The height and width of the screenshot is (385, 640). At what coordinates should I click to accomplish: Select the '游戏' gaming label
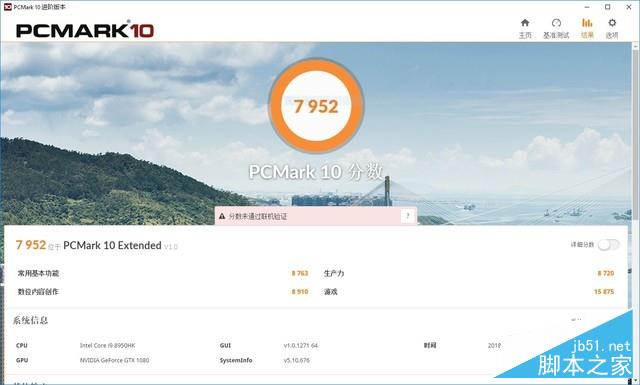[x=331, y=292]
